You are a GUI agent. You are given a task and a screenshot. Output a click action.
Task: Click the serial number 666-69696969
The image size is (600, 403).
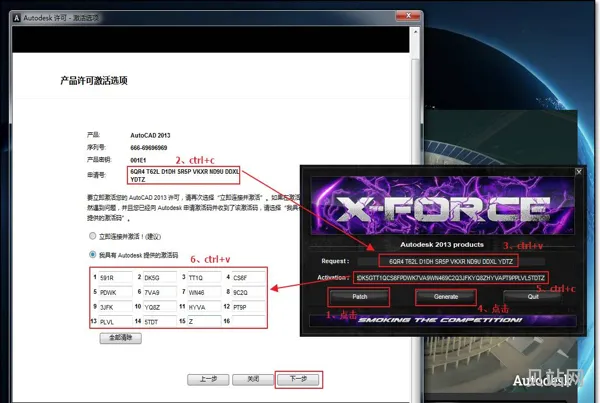click(x=148, y=148)
